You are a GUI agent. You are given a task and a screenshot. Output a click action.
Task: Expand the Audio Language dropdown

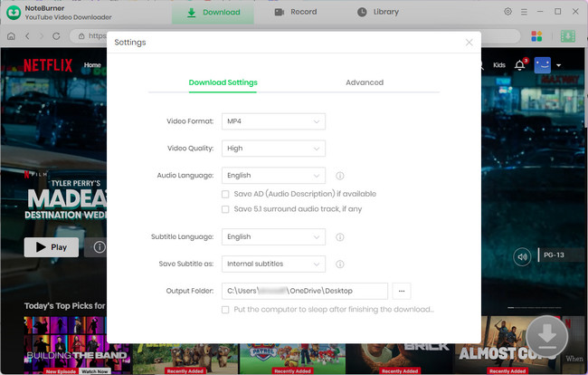tap(273, 176)
